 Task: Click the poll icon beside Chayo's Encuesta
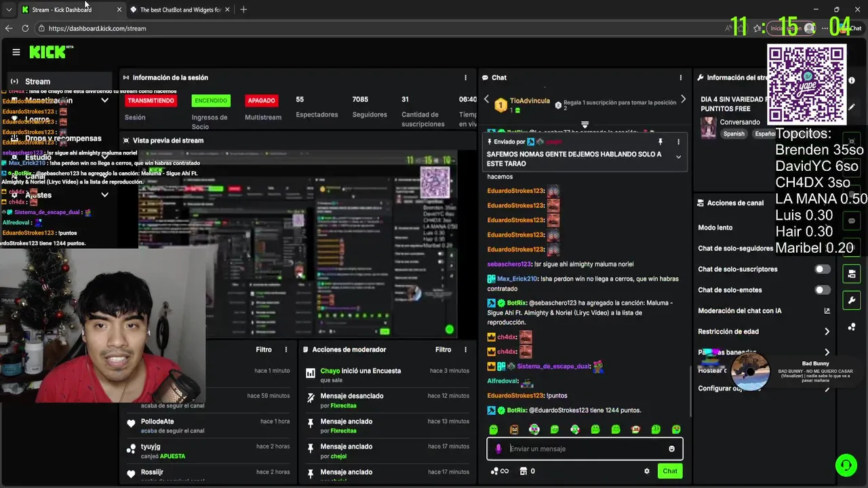click(x=311, y=372)
